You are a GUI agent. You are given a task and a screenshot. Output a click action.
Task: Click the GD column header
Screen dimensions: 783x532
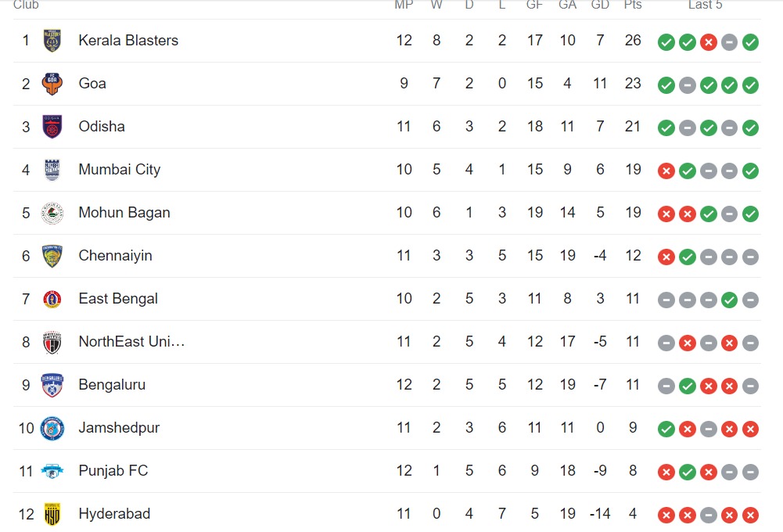[x=600, y=5]
